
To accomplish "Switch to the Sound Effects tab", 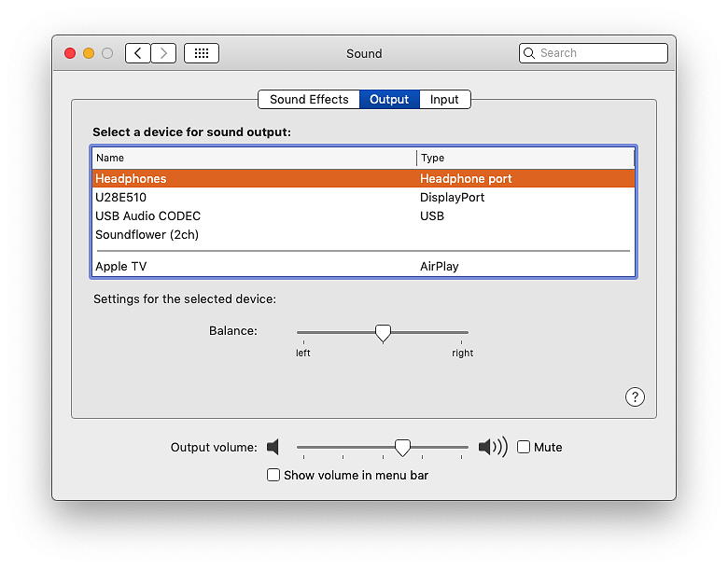I will (x=309, y=99).
